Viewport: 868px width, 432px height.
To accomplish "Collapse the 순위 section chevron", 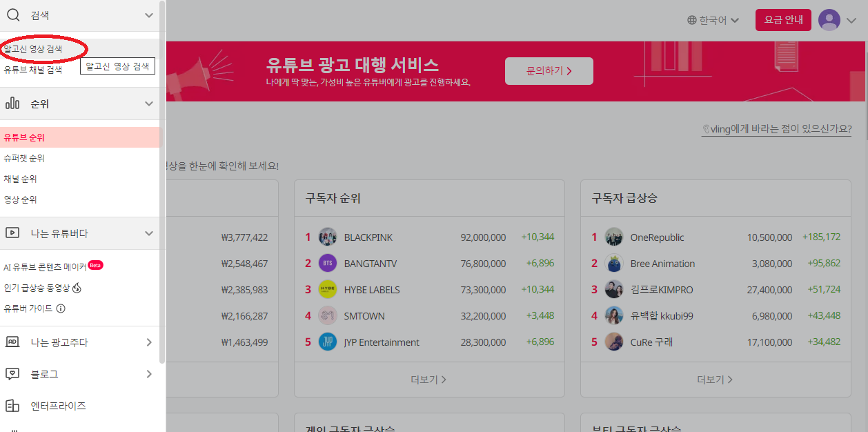I will pos(149,104).
